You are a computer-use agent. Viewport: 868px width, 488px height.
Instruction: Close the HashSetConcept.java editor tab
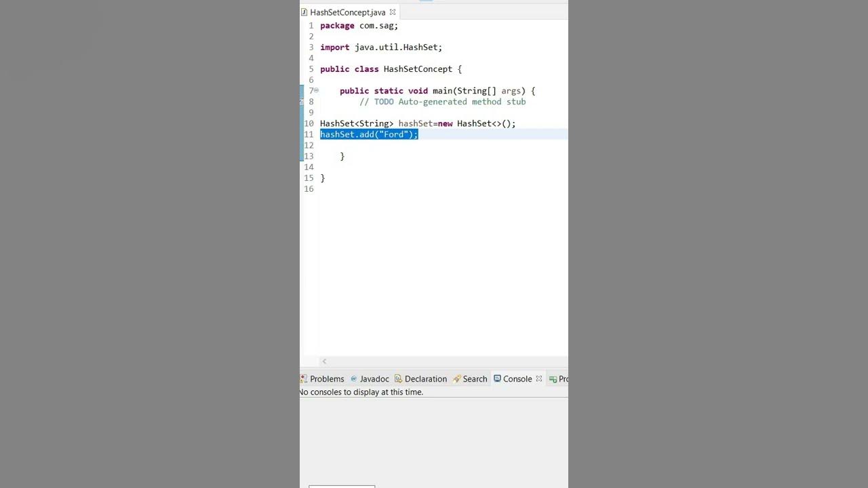click(x=393, y=12)
